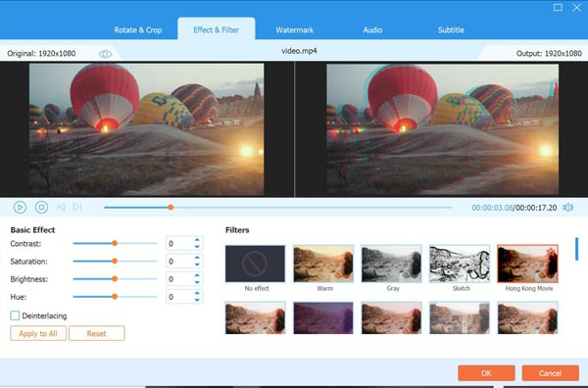Image resolution: width=588 pixels, height=388 pixels.
Task: Mute the volume speaker icon
Action: pos(568,208)
